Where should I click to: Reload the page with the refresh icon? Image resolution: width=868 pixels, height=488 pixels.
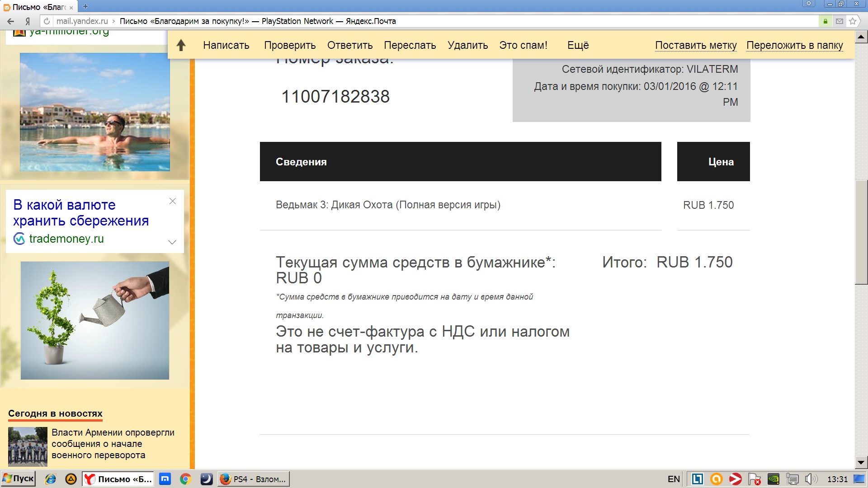pyautogui.click(x=47, y=21)
